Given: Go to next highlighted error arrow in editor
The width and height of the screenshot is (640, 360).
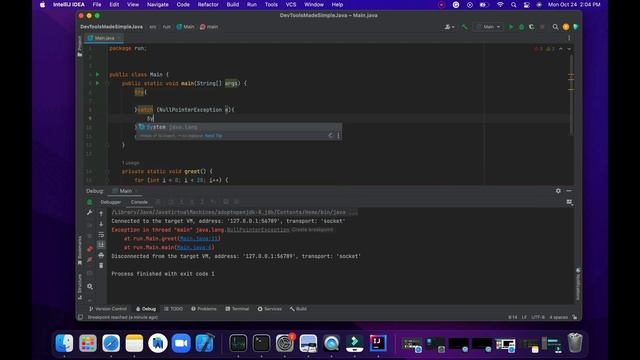Looking at the screenshot, I should click(569, 49).
